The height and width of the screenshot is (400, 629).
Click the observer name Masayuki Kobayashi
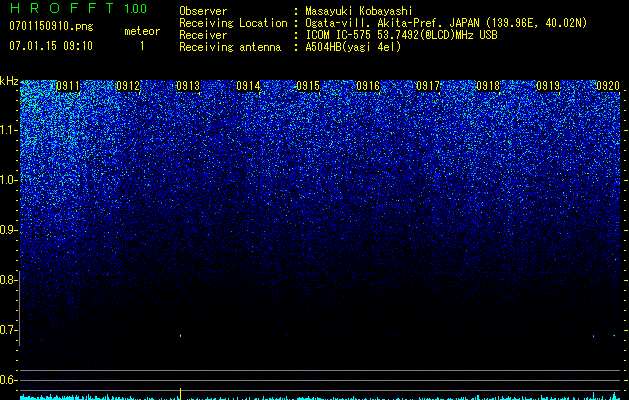[359, 11]
